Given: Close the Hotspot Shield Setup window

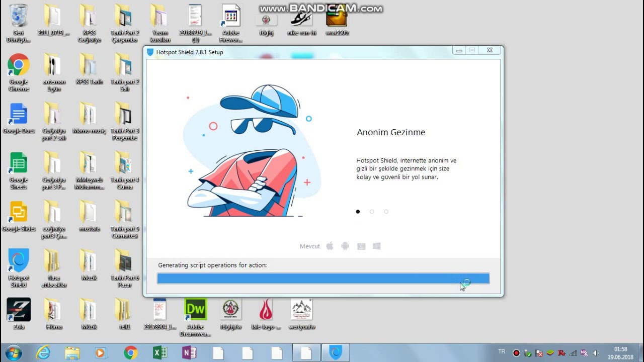Looking at the screenshot, I should pos(490,50).
